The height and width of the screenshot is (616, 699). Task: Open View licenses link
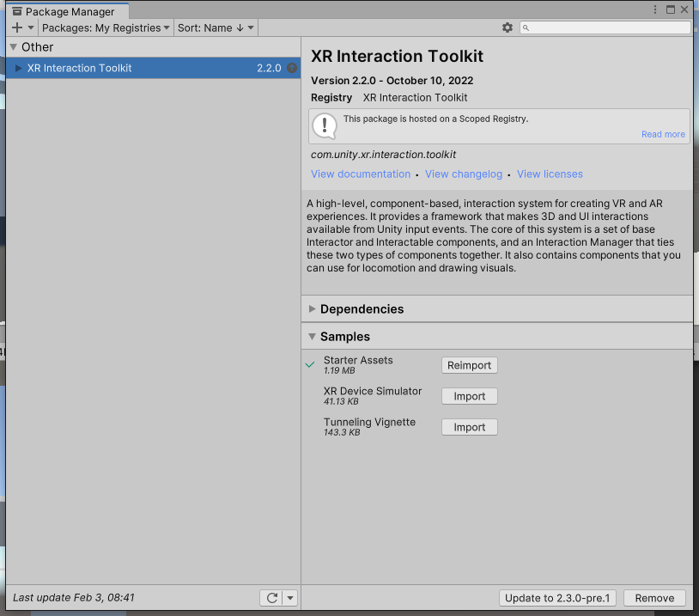[550, 174]
